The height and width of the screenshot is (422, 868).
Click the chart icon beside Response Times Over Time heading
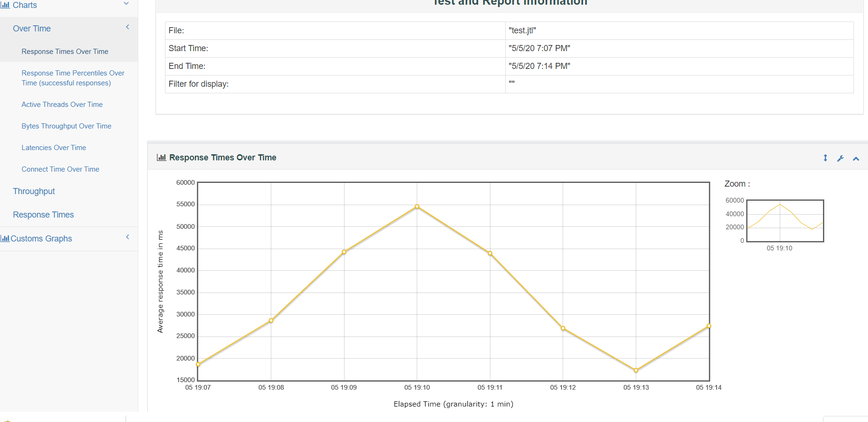(x=161, y=158)
